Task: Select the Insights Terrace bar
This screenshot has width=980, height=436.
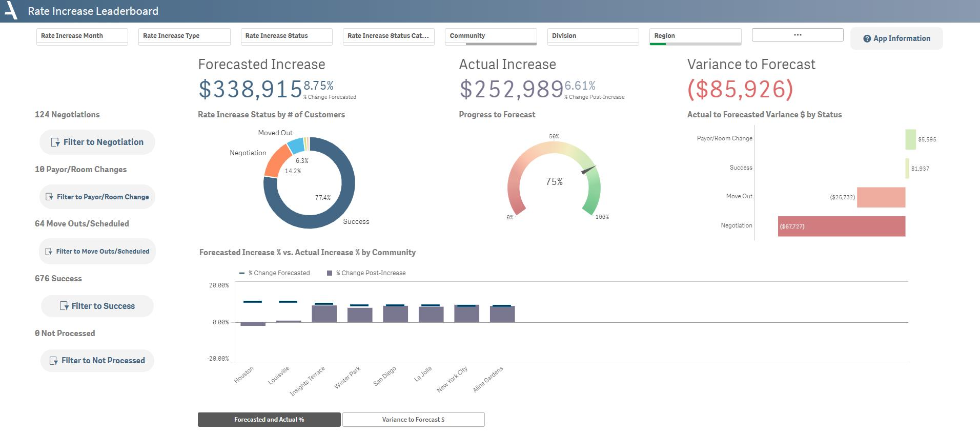Action: [324, 314]
